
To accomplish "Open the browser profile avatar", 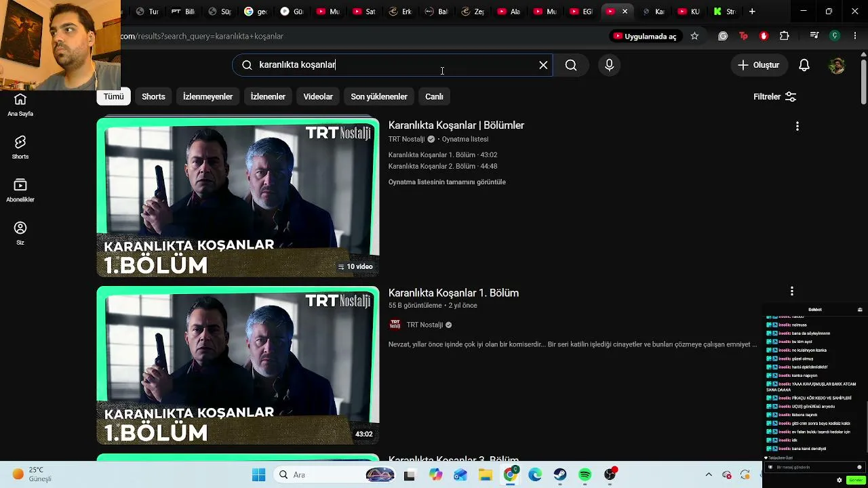I will point(835,36).
